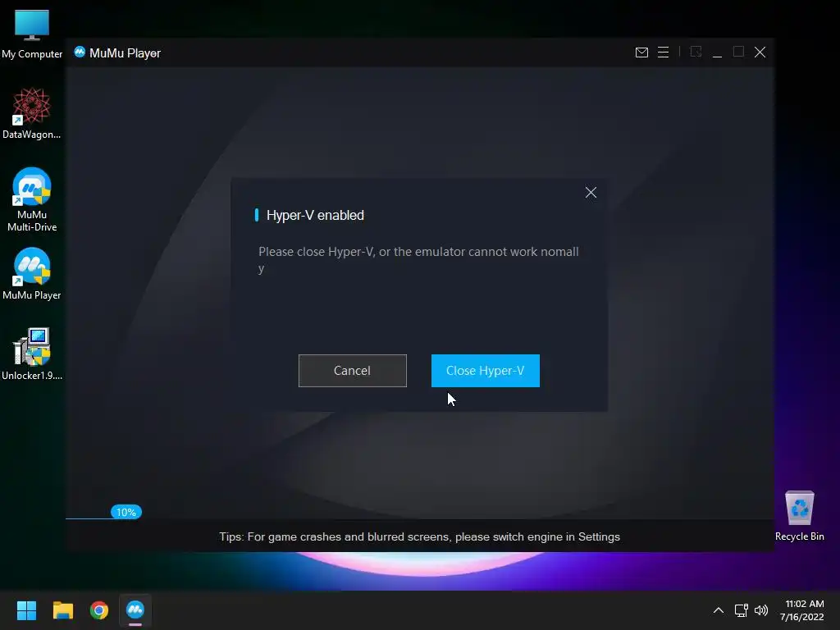Open Google Chrome from the taskbar
This screenshot has width=840, height=630.
99,610
